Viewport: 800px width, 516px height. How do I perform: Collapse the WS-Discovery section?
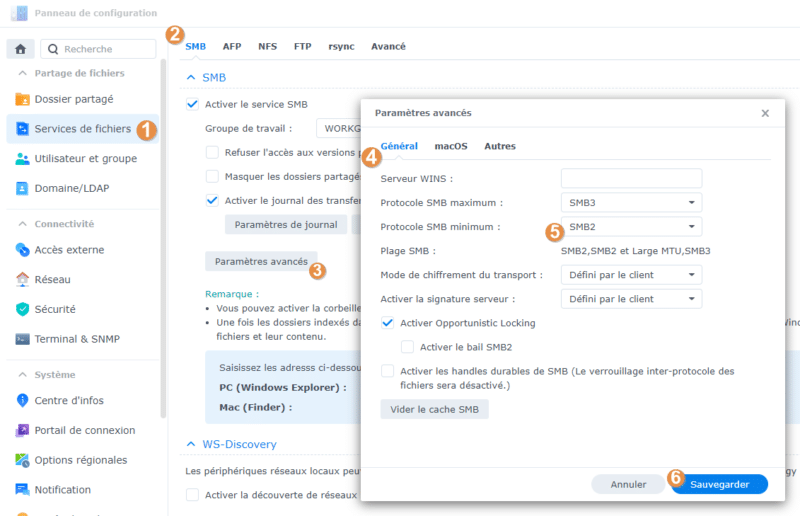pyautogui.click(x=191, y=444)
